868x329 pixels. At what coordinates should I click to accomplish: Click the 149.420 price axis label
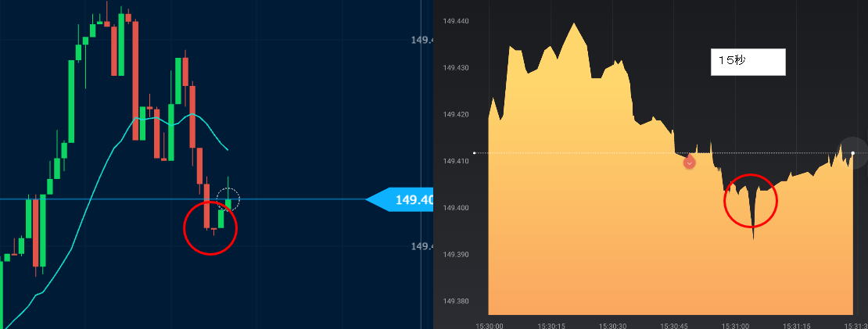[x=456, y=115]
